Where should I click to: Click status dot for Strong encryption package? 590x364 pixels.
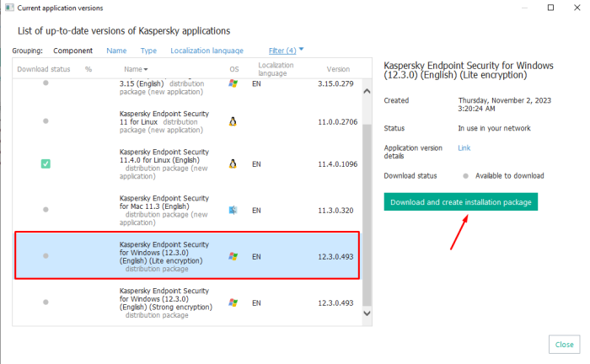pos(46,302)
